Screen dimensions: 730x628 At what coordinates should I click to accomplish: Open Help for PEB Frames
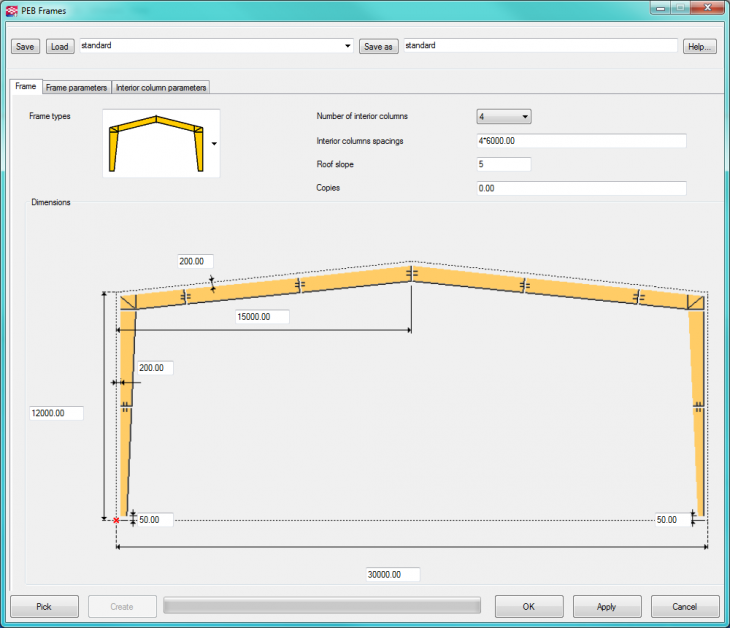pos(700,46)
